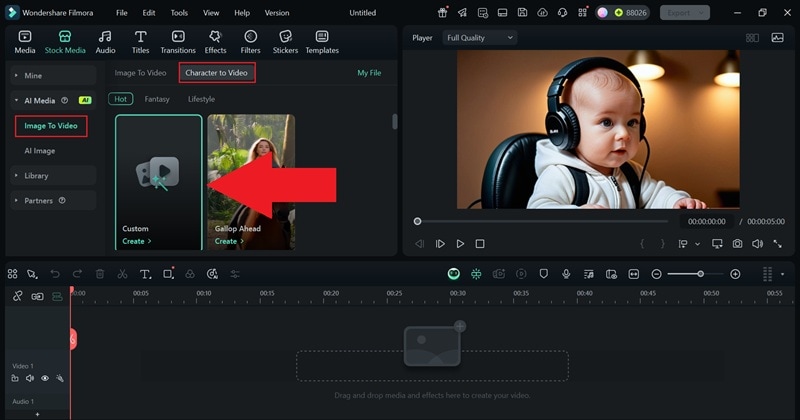
Task: Open the display settings monitor icon dropdown
Action: pos(717,244)
